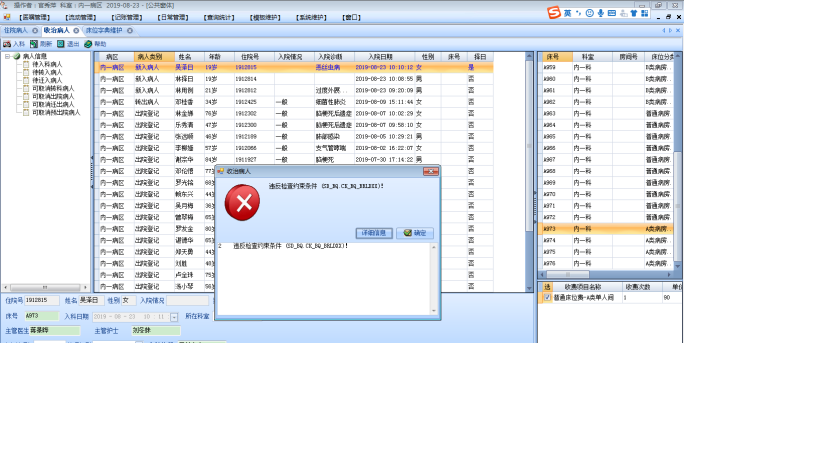Viewport: 819px width, 460px height.
Task: Click the Sogou skin shirt icon
Action: click(634, 14)
